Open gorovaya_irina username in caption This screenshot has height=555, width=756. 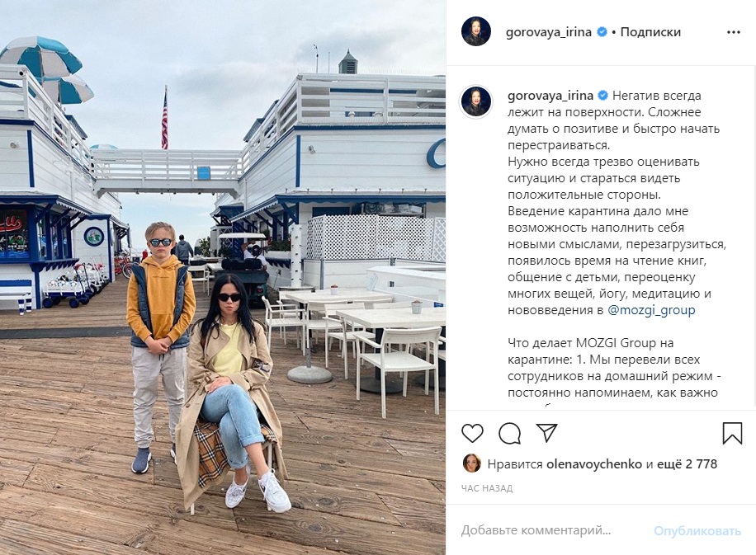point(550,96)
